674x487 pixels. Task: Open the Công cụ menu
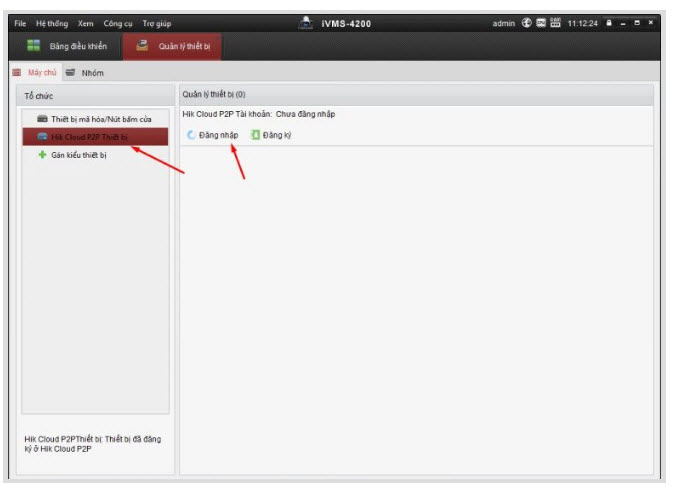pyautogui.click(x=118, y=23)
